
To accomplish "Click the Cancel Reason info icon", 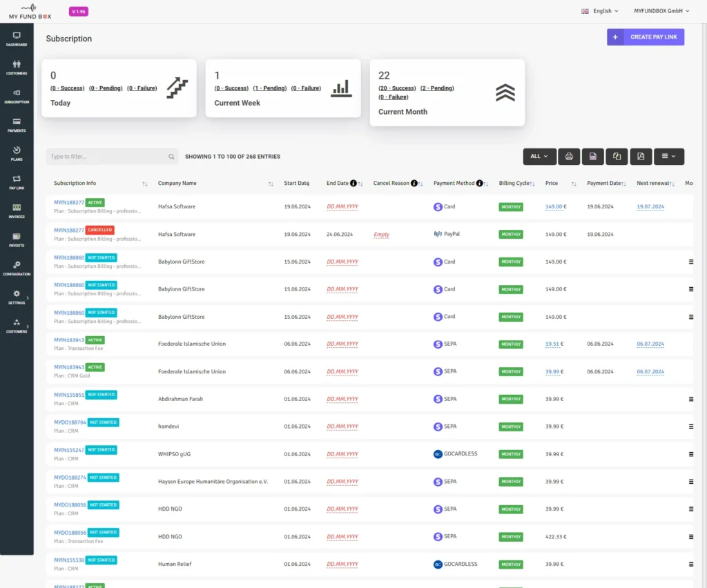I will pos(414,183).
